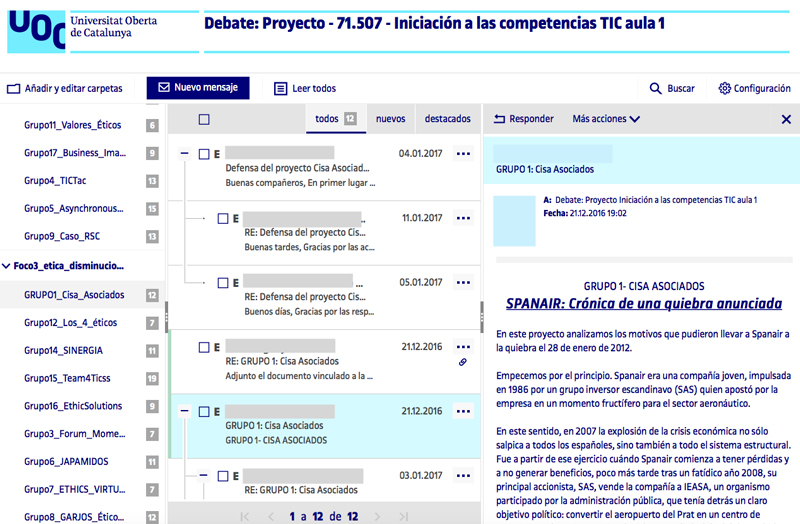Check the message dated 03.01.2017
800x524 pixels.
click(x=223, y=476)
